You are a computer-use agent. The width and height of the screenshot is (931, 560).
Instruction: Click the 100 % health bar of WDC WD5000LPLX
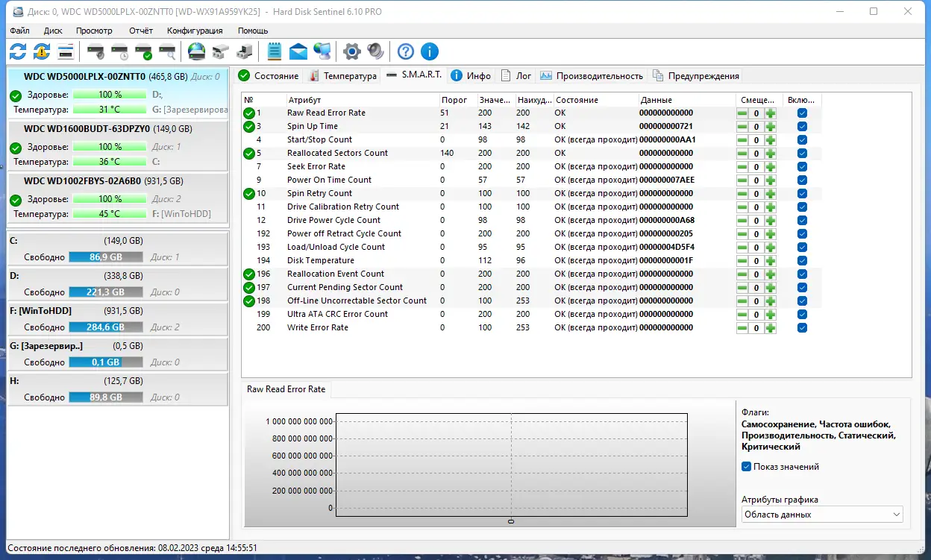point(110,95)
